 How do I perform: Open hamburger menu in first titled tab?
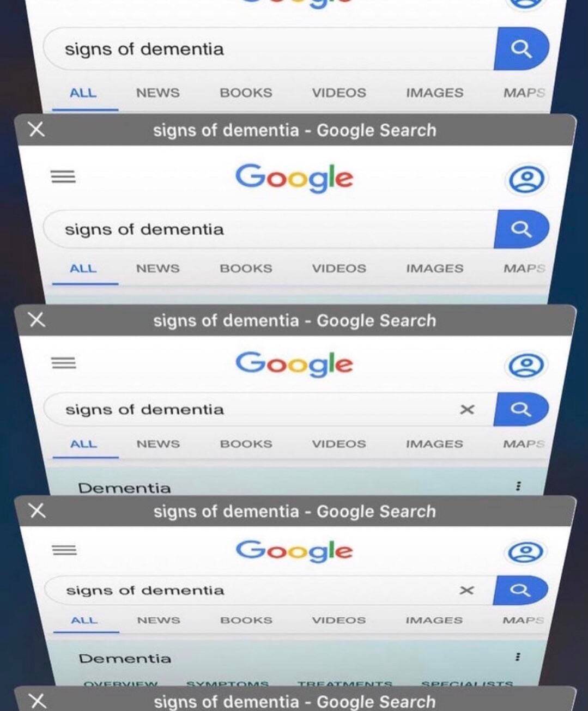pyautogui.click(x=63, y=177)
